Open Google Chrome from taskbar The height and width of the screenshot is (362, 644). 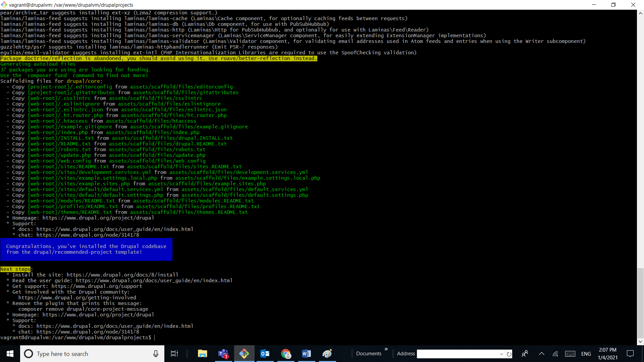click(x=286, y=354)
